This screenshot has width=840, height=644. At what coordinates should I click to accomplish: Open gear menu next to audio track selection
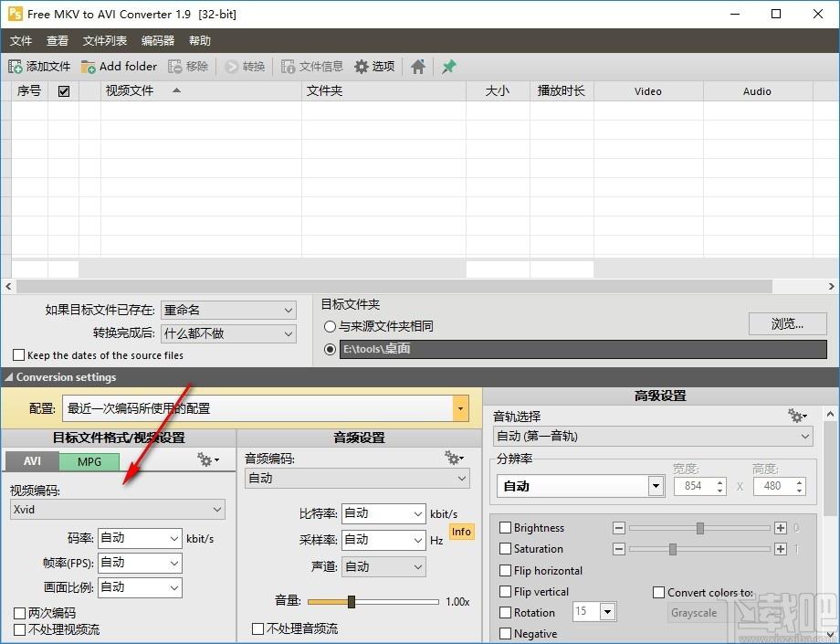click(797, 416)
